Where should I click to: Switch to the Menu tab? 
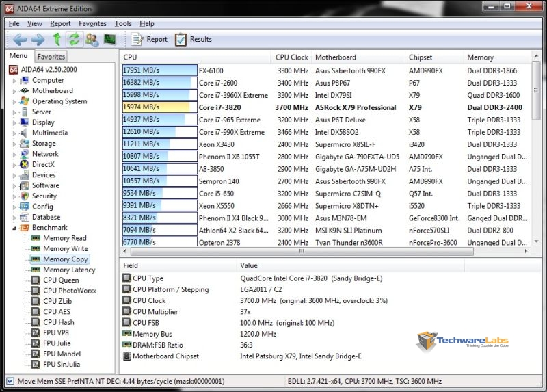click(x=18, y=56)
